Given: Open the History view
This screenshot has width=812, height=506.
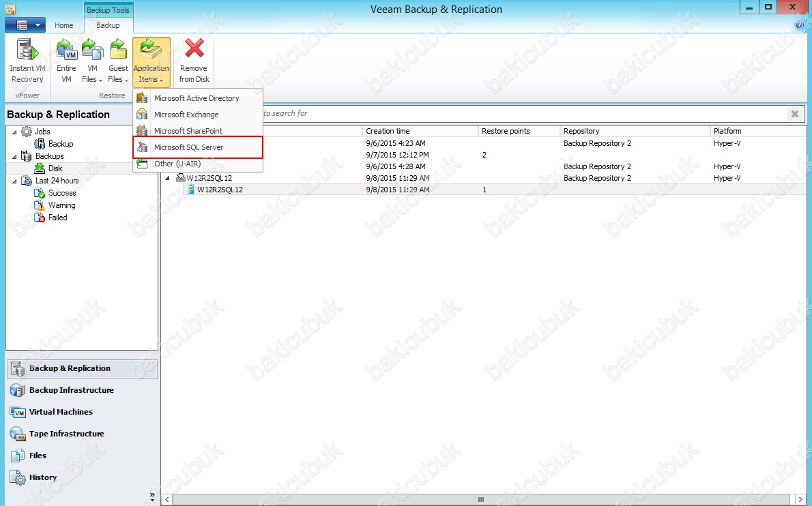Looking at the screenshot, I should [82, 477].
